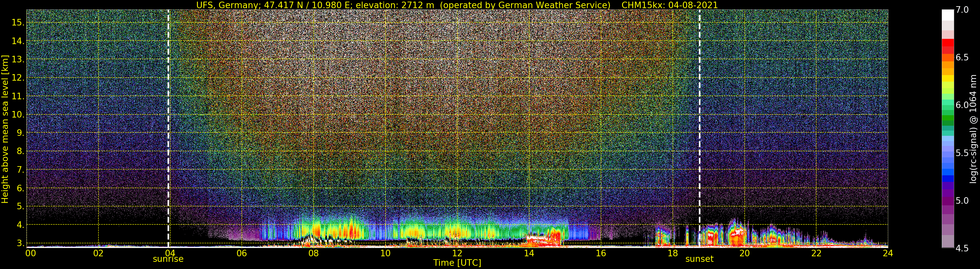The image size is (980, 269).
Task: Select the "4." height axis tick label
Action: (x=21, y=225)
